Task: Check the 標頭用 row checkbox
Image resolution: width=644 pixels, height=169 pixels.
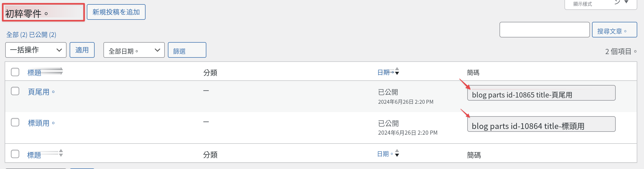Action: click(x=15, y=122)
